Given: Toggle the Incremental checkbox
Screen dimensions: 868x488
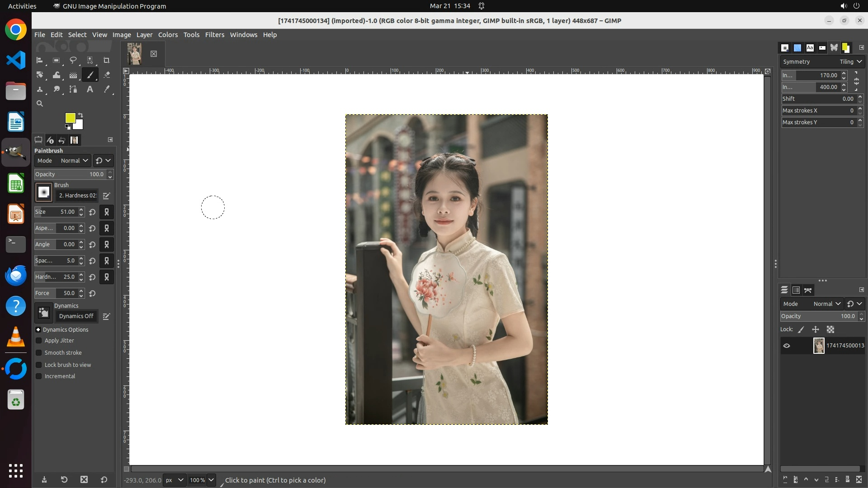Looking at the screenshot, I should (x=39, y=376).
